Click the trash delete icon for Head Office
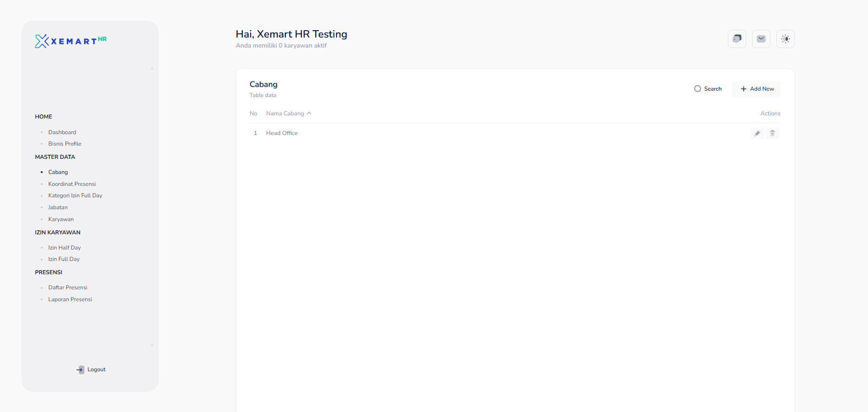868x412 pixels. (772, 133)
